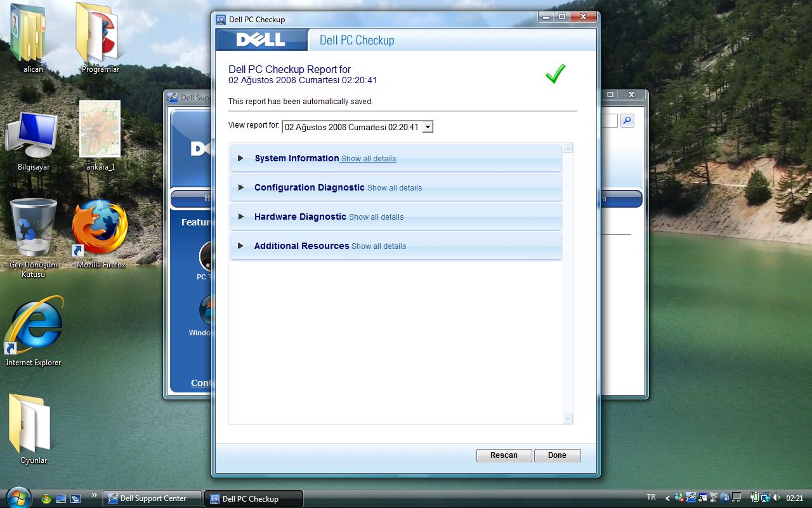Switch to Dell Support Center in the taskbar
The height and width of the screenshot is (508, 812).
click(x=152, y=498)
